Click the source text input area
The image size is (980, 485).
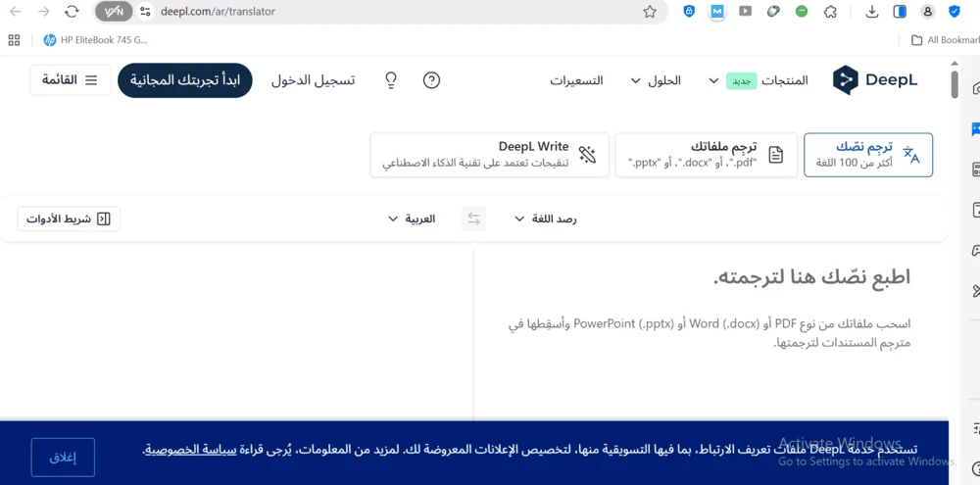(710, 331)
